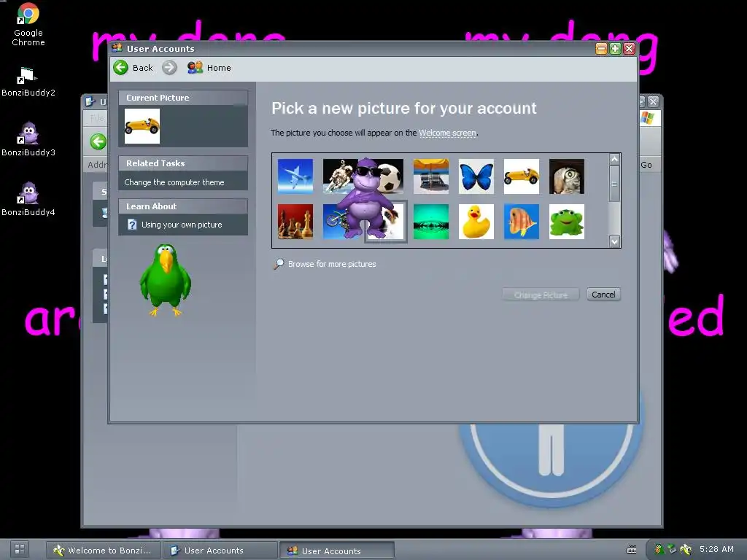Screen dimensions: 747x560
Task: Open the BonziBuddy2 desktop shortcut
Action: [x=28, y=82]
